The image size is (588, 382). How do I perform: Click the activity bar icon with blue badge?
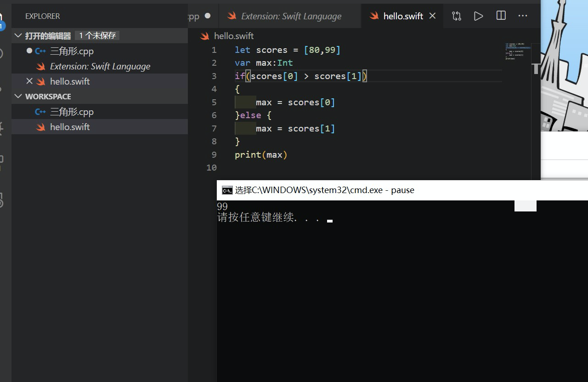[2, 18]
